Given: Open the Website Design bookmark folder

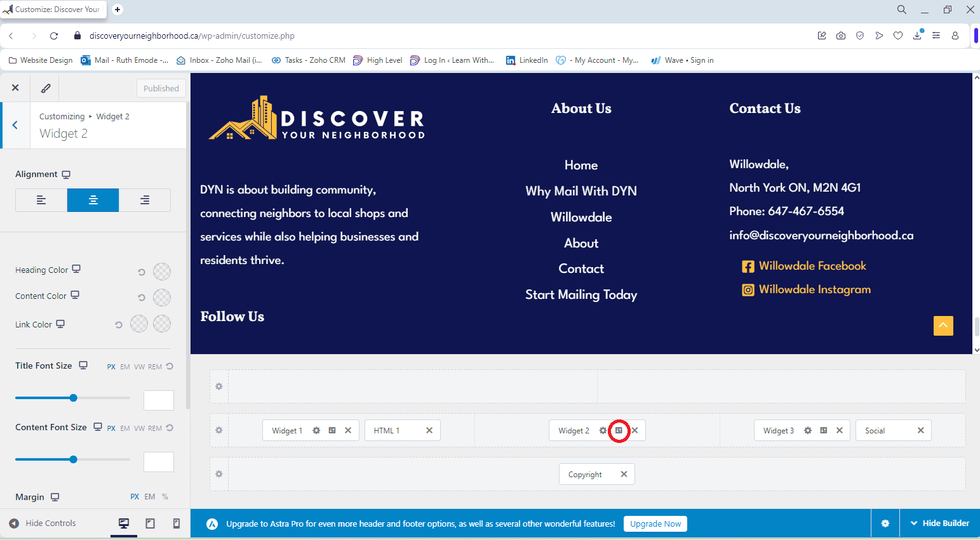Looking at the screenshot, I should click(x=41, y=60).
